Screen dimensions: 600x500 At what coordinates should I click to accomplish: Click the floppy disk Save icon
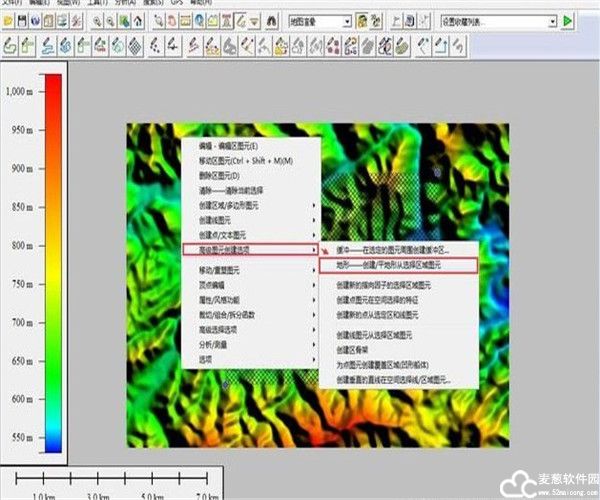[x=22, y=21]
